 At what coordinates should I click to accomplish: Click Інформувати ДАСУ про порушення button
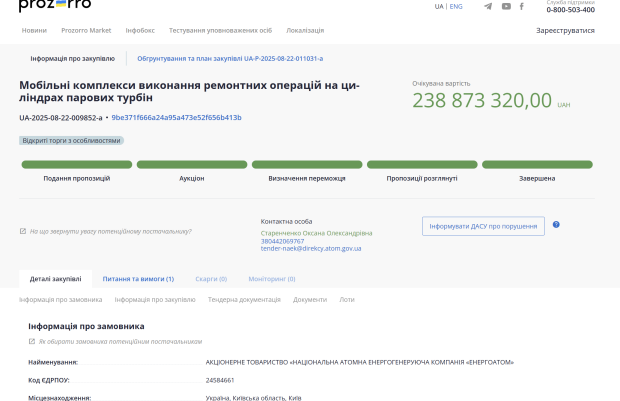coord(483,226)
